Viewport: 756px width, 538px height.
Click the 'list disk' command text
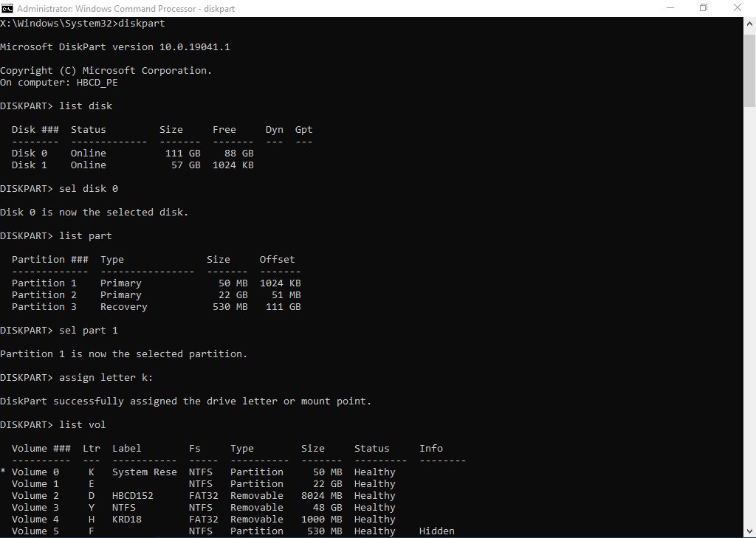click(x=86, y=106)
